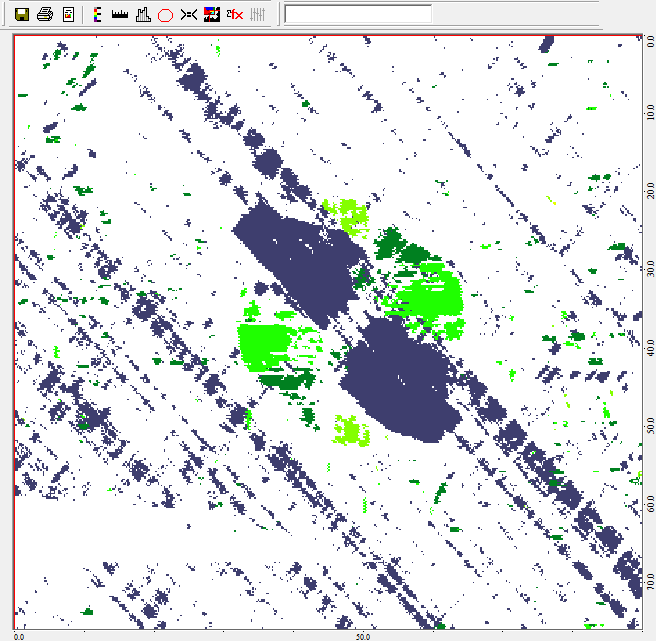Screen dimensions: 656x641
Task: Click the greyed-out vertical sliders icon
Action: [257, 14]
